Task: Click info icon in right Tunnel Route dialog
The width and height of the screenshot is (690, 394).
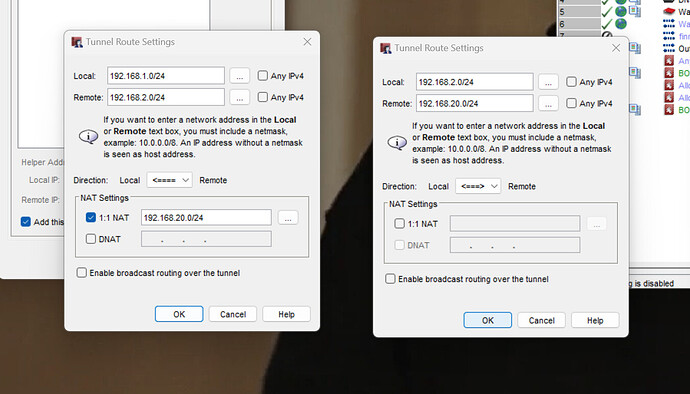Action: pos(397,143)
